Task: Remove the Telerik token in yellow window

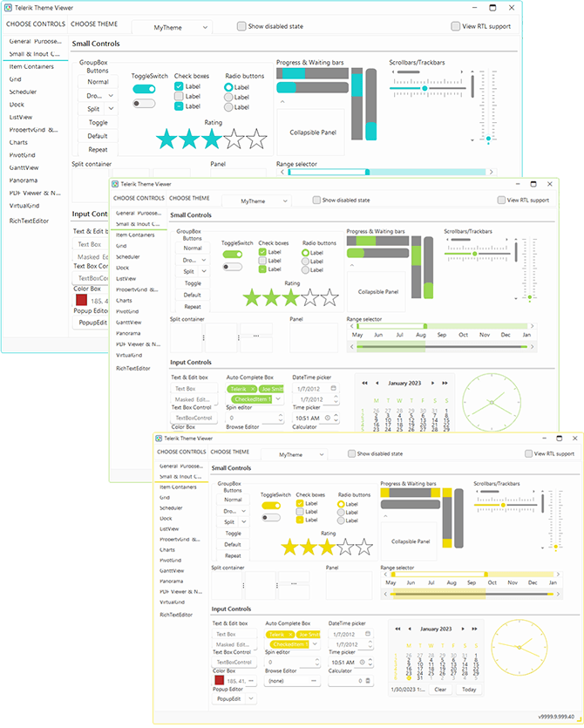Action: (x=290, y=634)
